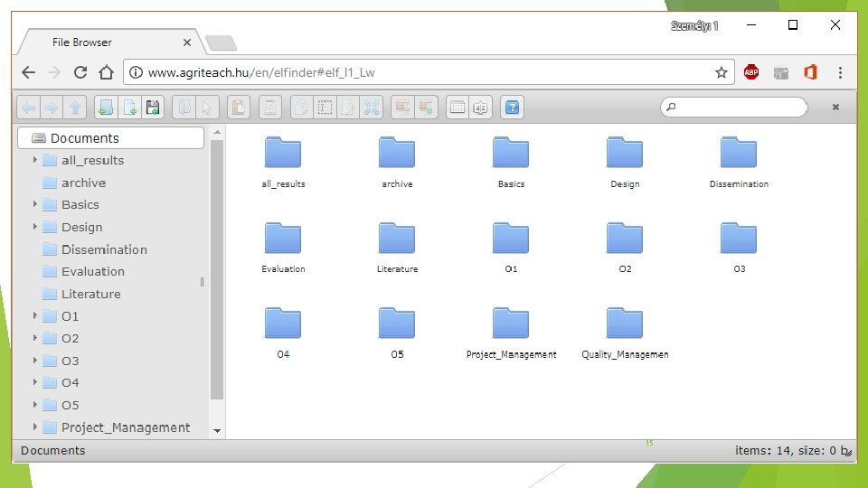
Task: Expand the Basics folder in tree
Action: click(x=35, y=204)
